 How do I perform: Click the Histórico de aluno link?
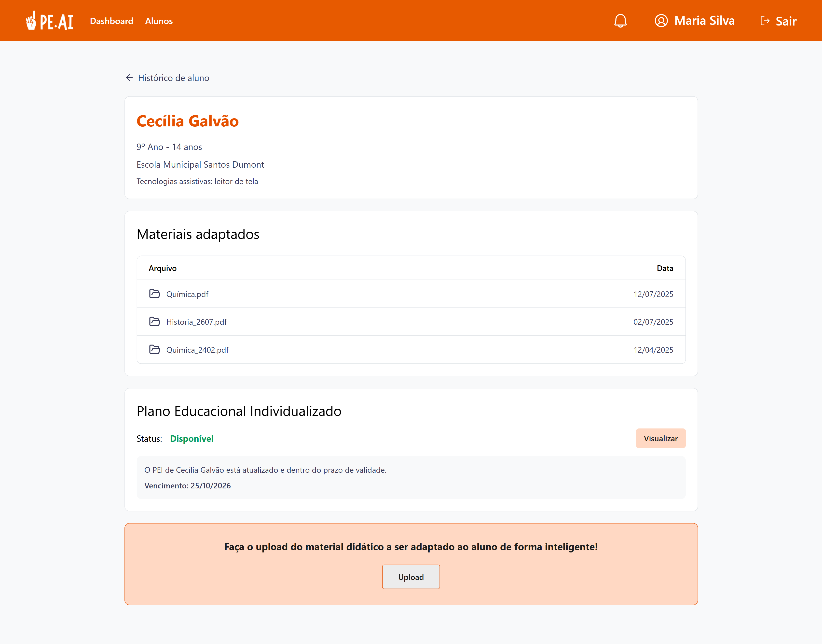point(174,78)
